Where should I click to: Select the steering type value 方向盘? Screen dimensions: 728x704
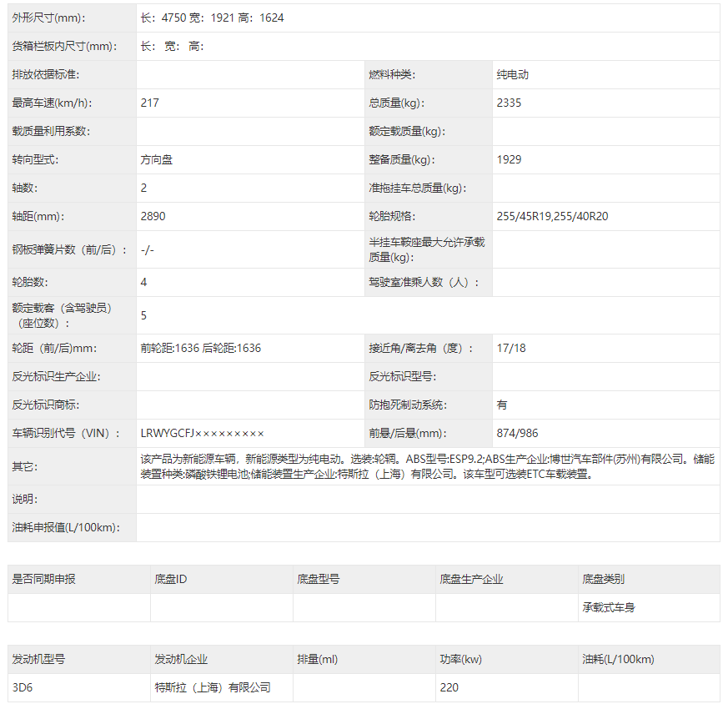point(157,159)
